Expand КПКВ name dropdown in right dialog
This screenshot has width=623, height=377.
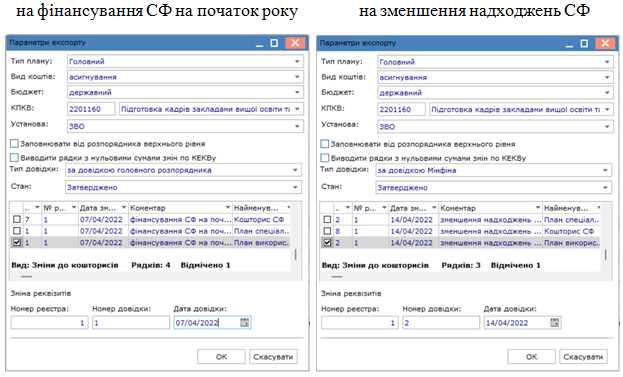(x=607, y=109)
